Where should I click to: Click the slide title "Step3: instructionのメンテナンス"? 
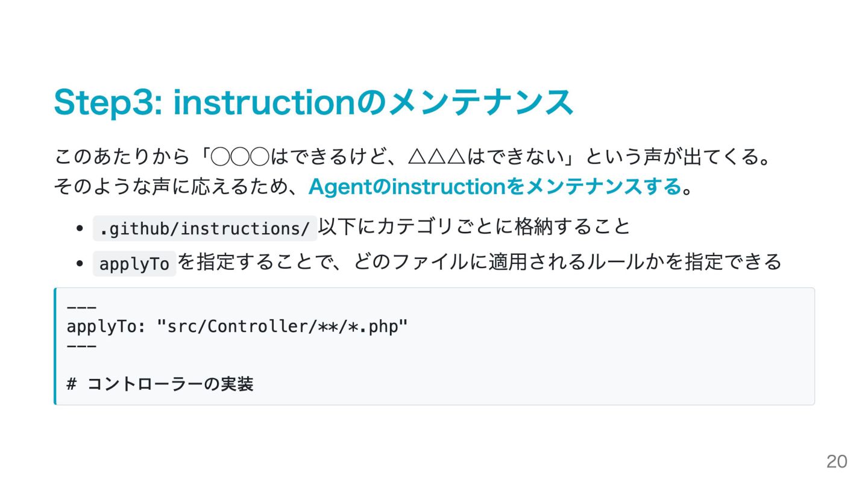[x=313, y=102]
